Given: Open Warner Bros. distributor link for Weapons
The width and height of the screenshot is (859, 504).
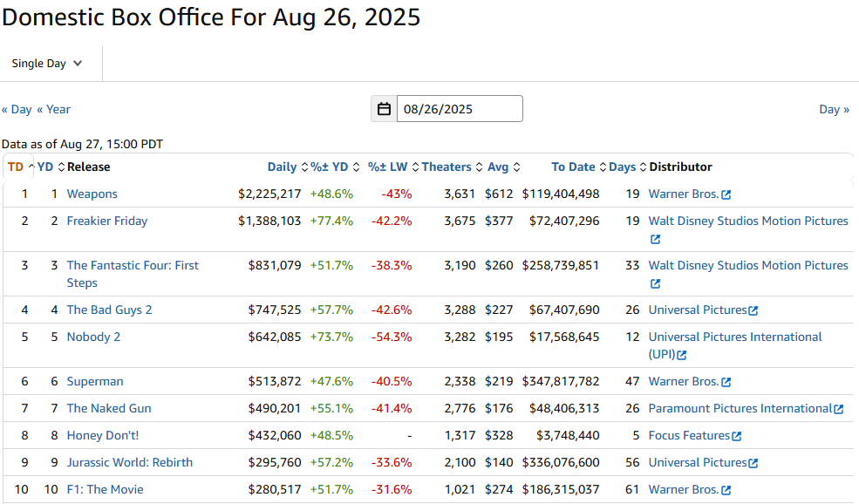Looking at the screenshot, I should 683,194.
